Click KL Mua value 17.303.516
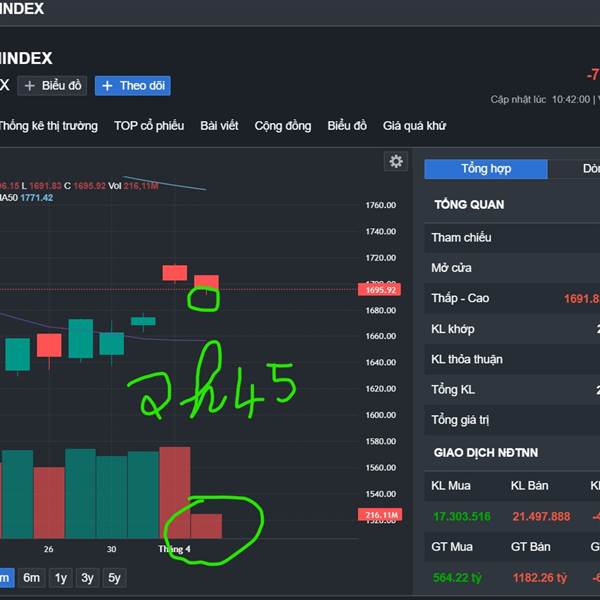 pyautogui.click(x=461, y=517)
